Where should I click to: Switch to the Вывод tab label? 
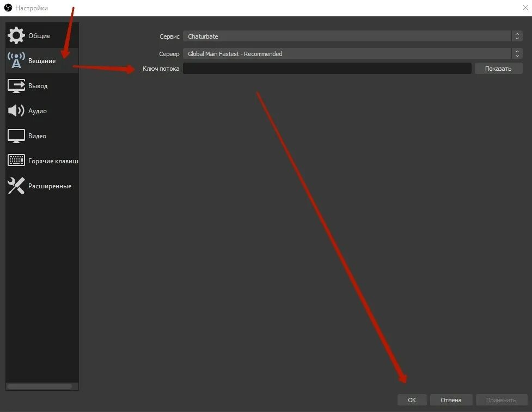pos(38,86)
